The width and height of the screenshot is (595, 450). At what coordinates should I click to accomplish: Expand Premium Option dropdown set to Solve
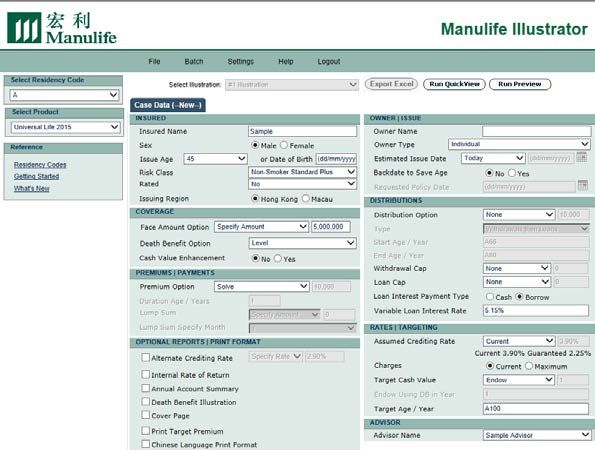coord(262,286)
